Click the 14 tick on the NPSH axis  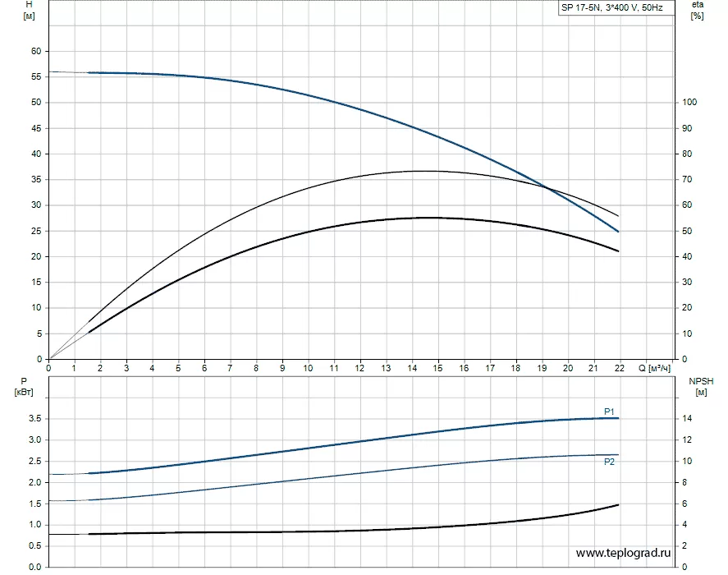688,419
